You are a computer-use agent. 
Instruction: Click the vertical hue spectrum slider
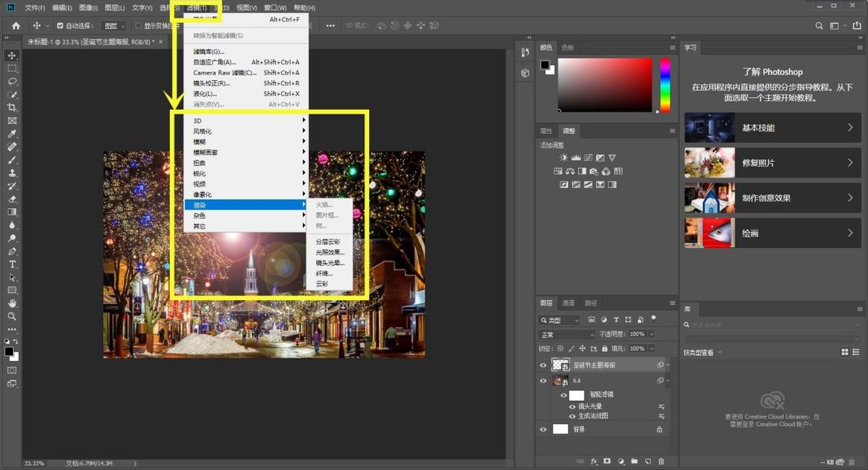665,85
